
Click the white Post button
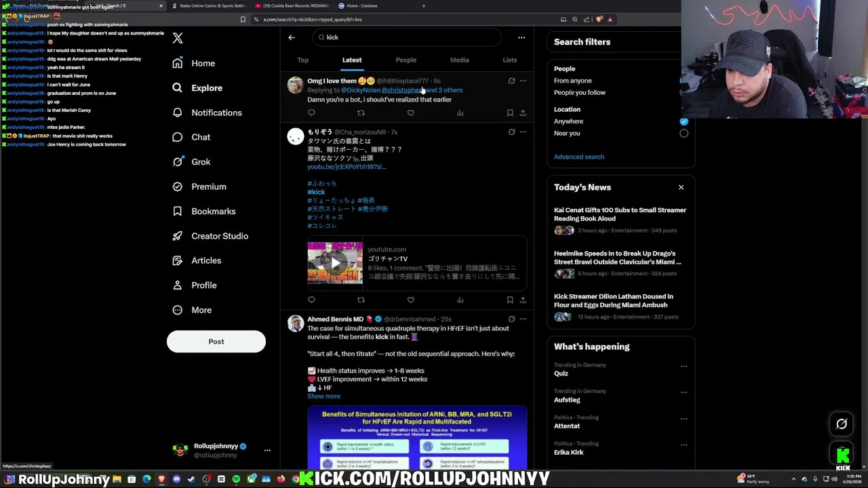(x=216, y=342)
